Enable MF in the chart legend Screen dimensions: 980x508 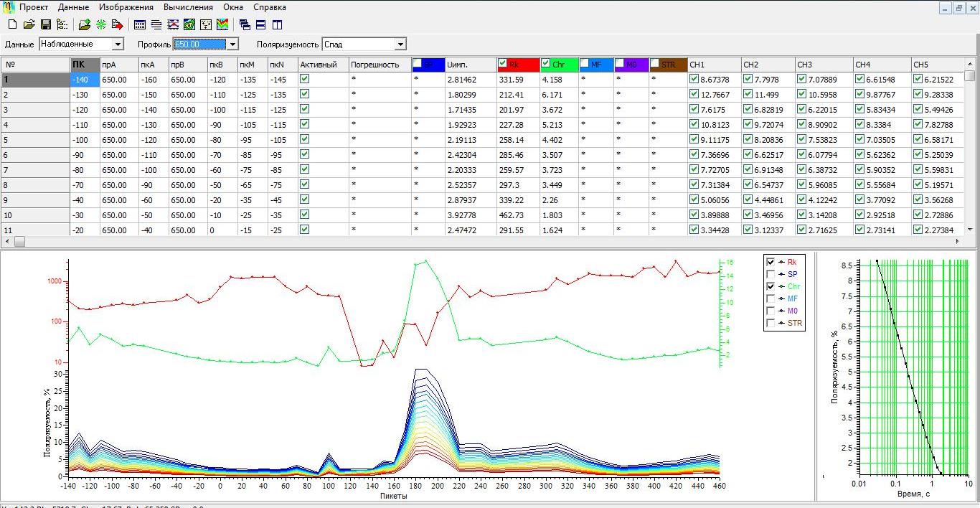pyautogui.click(x=771, y=298)
